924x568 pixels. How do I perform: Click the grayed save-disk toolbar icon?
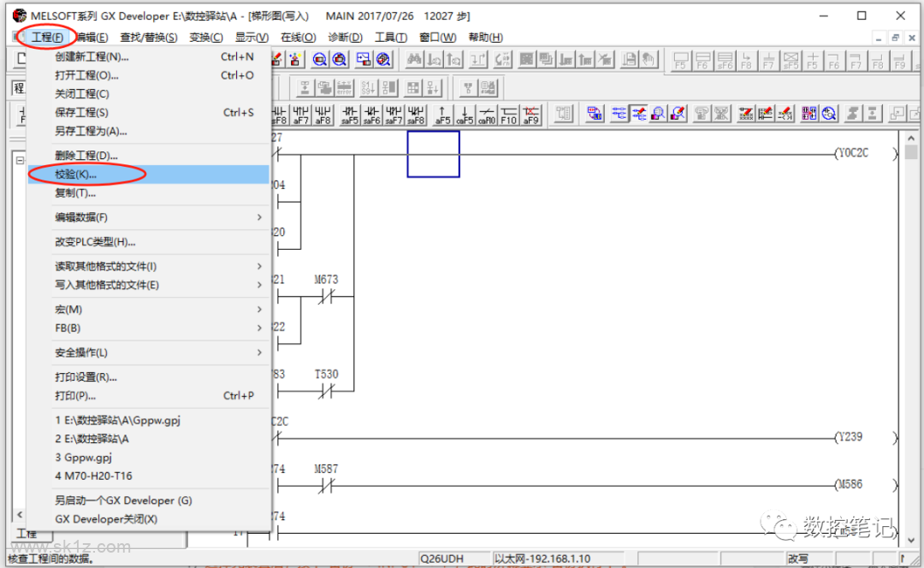coord(630,60)
